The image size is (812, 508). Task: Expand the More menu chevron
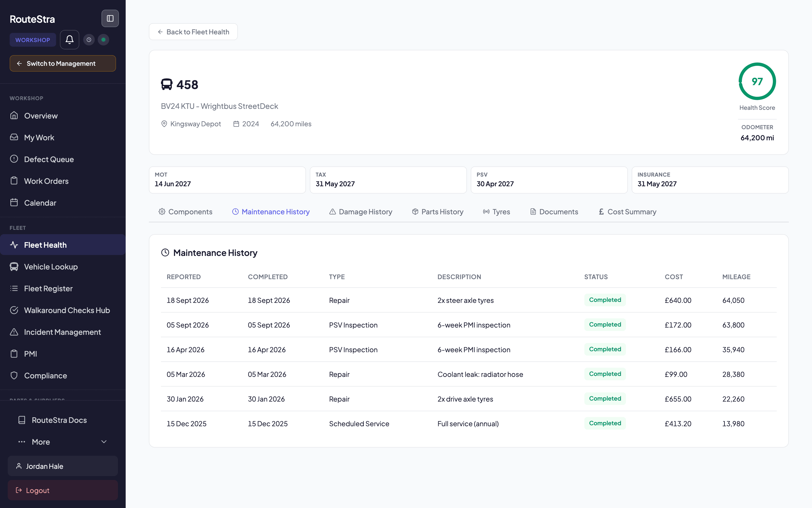click(104, 442)
